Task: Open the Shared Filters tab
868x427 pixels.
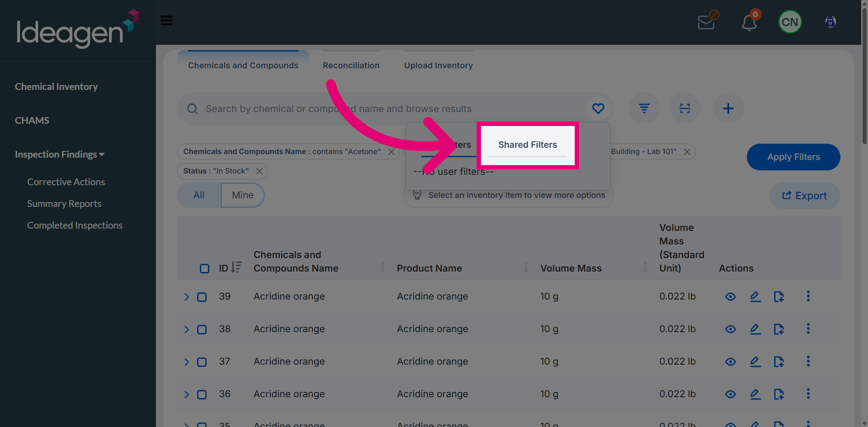Action: coord(528,145)
